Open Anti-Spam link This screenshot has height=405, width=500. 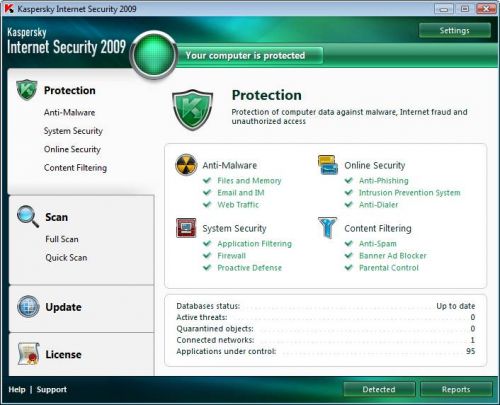pos(378,244)
